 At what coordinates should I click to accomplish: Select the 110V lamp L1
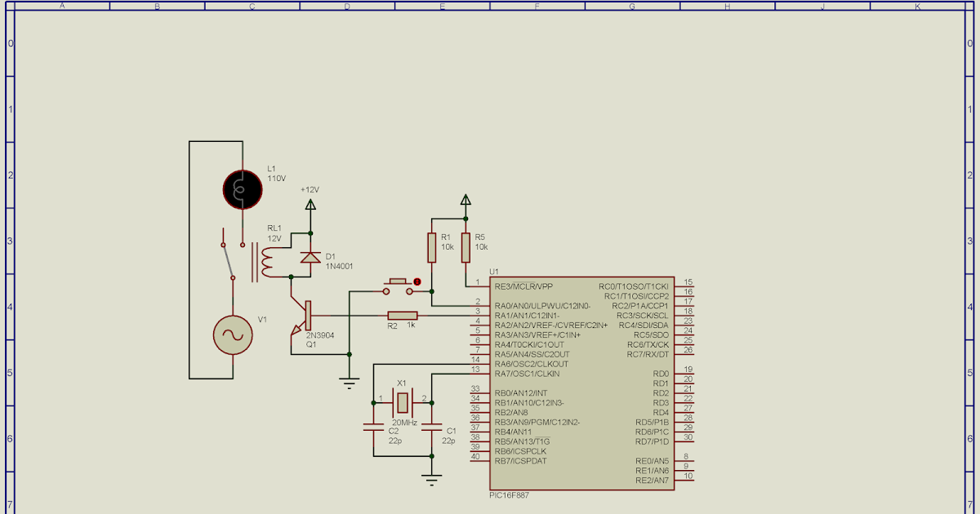pyautogui.click(x=241, y=188)
